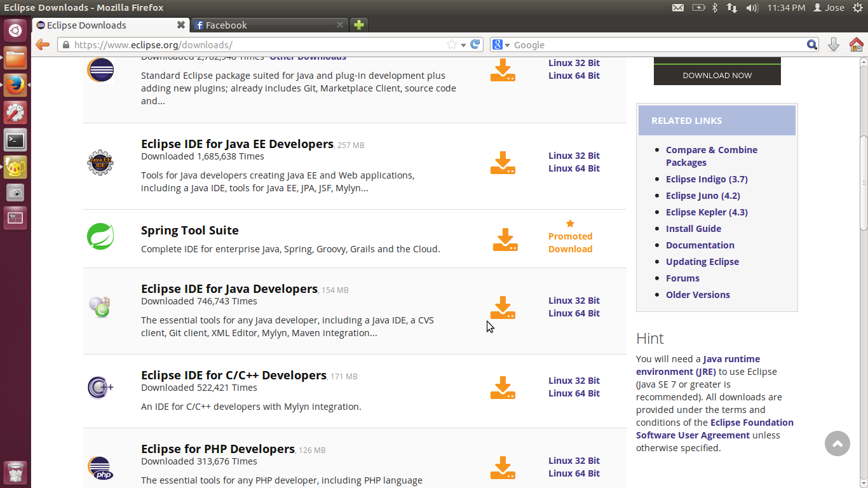
Task: Open Trash in the Ubuntu launcher
Action: click(x=15, y=473)
